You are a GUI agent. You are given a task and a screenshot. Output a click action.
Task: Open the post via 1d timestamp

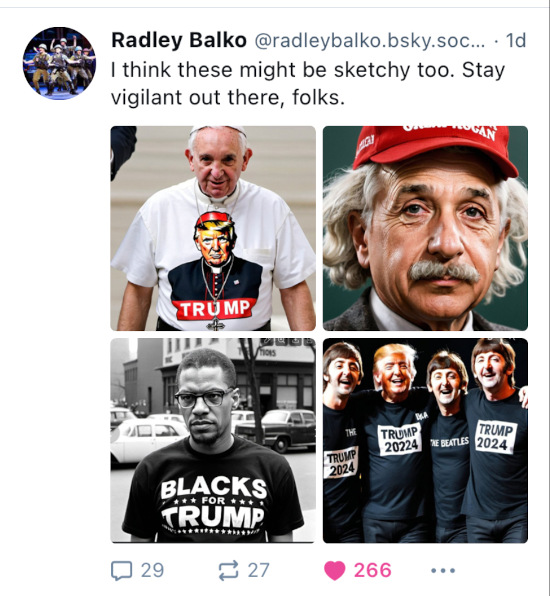click(x=516, y=40)
